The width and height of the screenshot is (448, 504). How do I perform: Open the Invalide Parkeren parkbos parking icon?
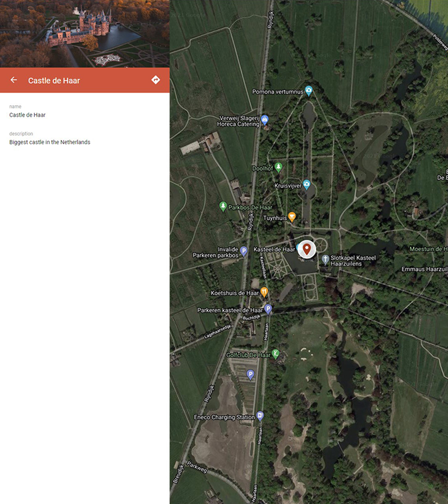point(244,250)
